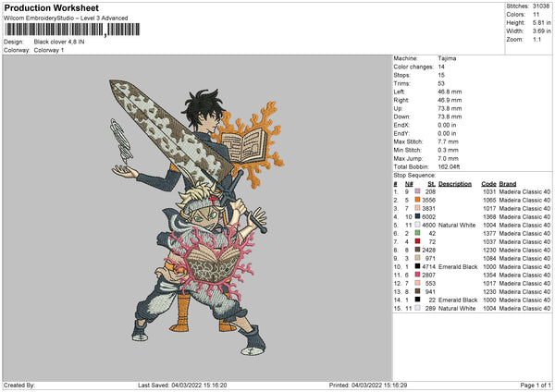Click the Min Stitch value "0.3 mm"
Image resolution: width=555 pixels, height=392 pixels.
tap(448, 150)
